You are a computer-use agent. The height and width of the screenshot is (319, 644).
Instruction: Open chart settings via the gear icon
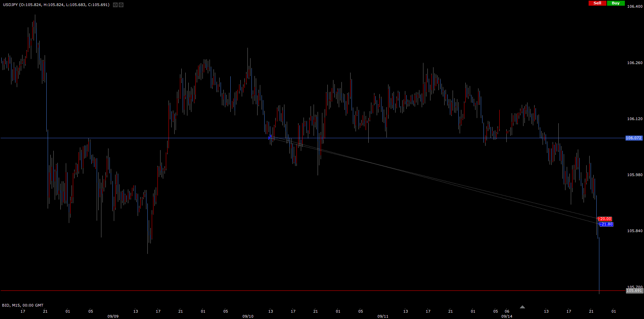pos(121,5)
